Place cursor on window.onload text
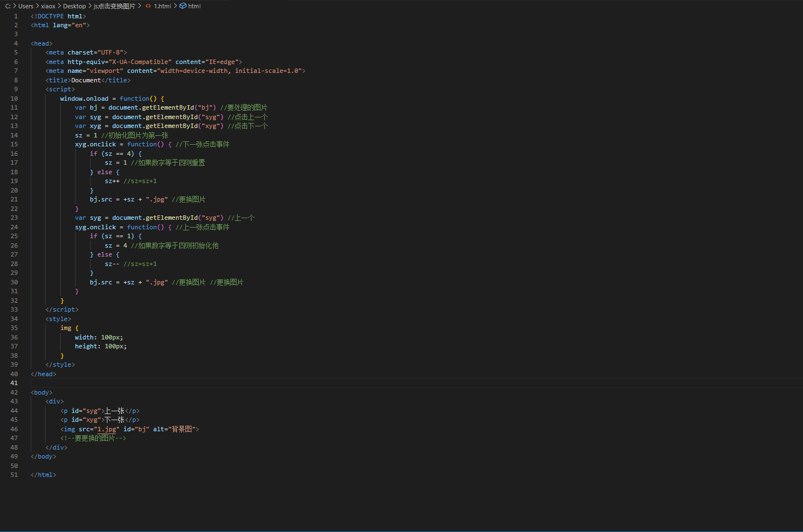The image size is (803, 532). pyautogui.click(x=84, y=98)
